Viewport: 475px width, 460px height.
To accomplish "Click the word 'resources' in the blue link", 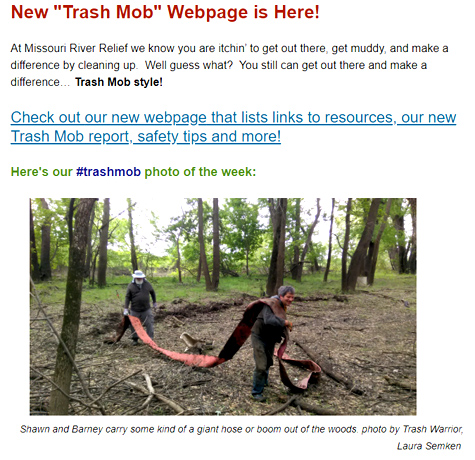I will tap(359, 117).
